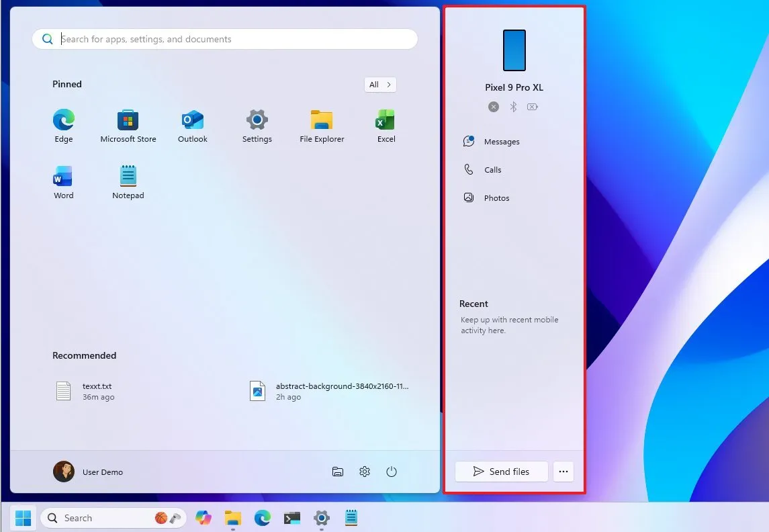This screenshot has width=769, height=532.
Task: Click the Bluetooth status indicator
Action: coord(513,107)
